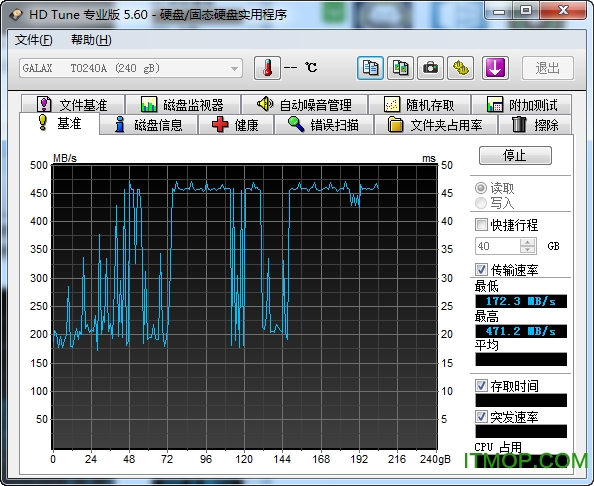Open the 文件夹占用率 tab
The image size is (594, 486).
[435, 125]
